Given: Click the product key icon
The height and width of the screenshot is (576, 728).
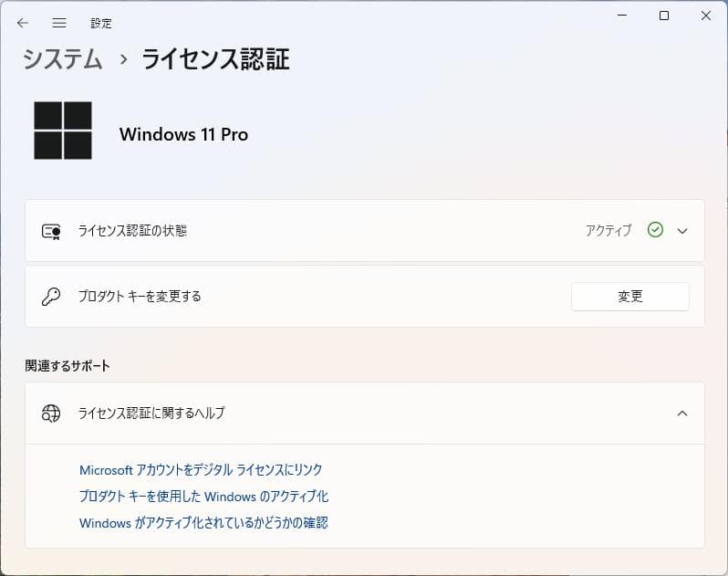Looking at the screenshot, I should 51,297.
